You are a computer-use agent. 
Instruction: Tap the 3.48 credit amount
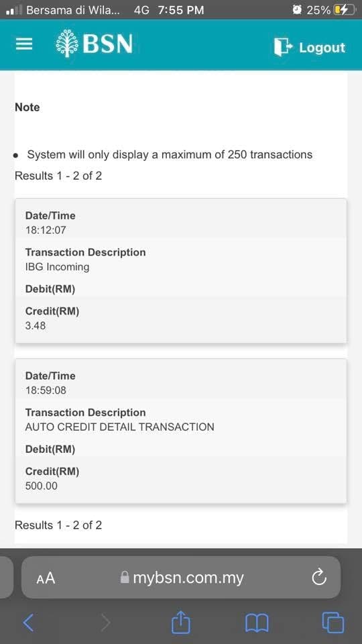36,326
